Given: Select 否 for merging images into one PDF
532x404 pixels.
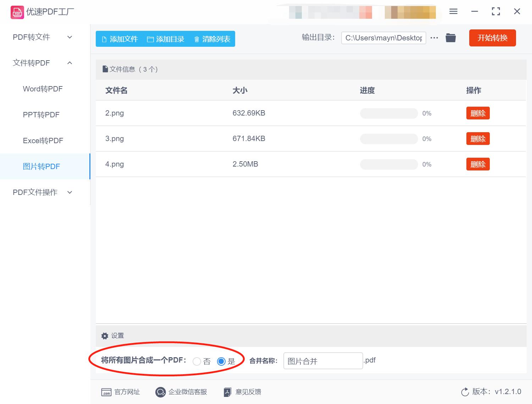Looking at the screenshot, I should (197, 361).
